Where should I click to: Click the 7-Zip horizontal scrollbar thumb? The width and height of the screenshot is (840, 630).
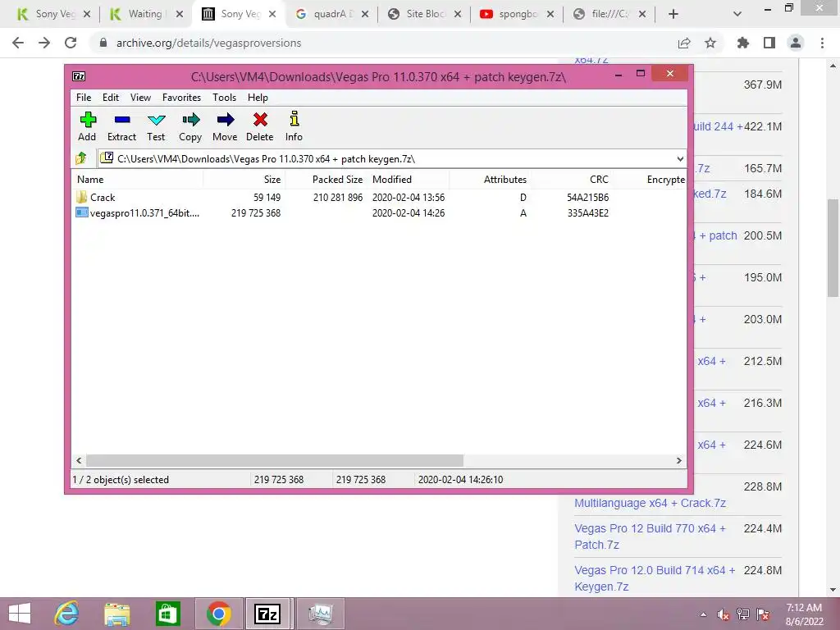click(x=275, y=460)
